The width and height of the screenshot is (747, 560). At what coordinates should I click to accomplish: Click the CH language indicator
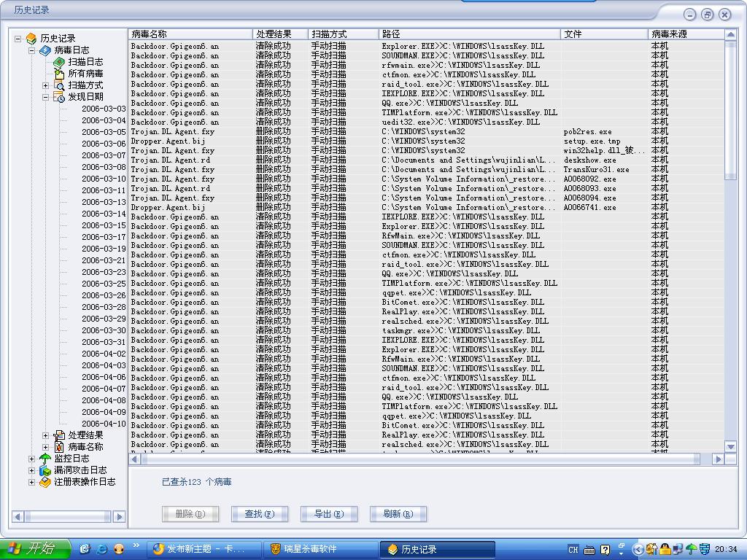tap(573, 550)
